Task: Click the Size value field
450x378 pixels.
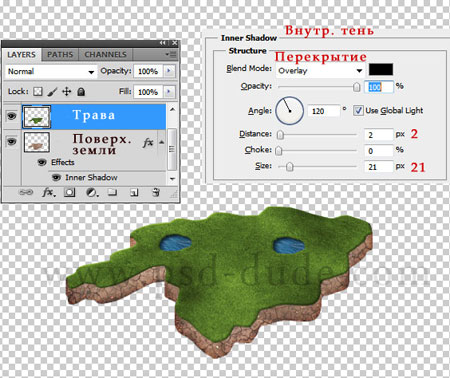Action: tap(379, 167)
